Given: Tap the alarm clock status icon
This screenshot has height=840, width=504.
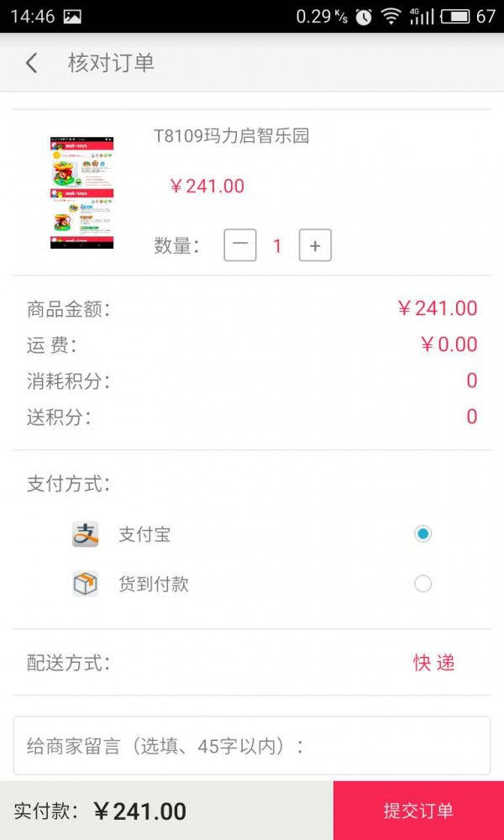Looking at the screenshot, I should click(x=364, y=16).
